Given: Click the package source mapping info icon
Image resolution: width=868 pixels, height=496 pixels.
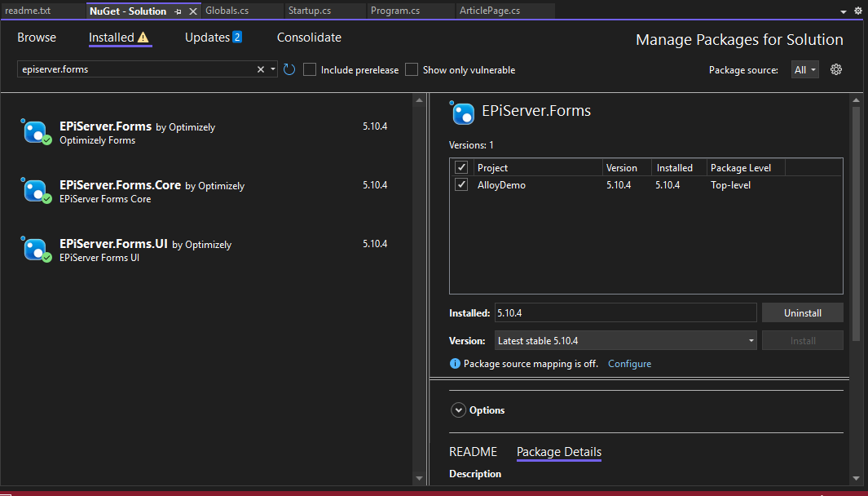Looking at the screenshot, I should click(455, 364).
